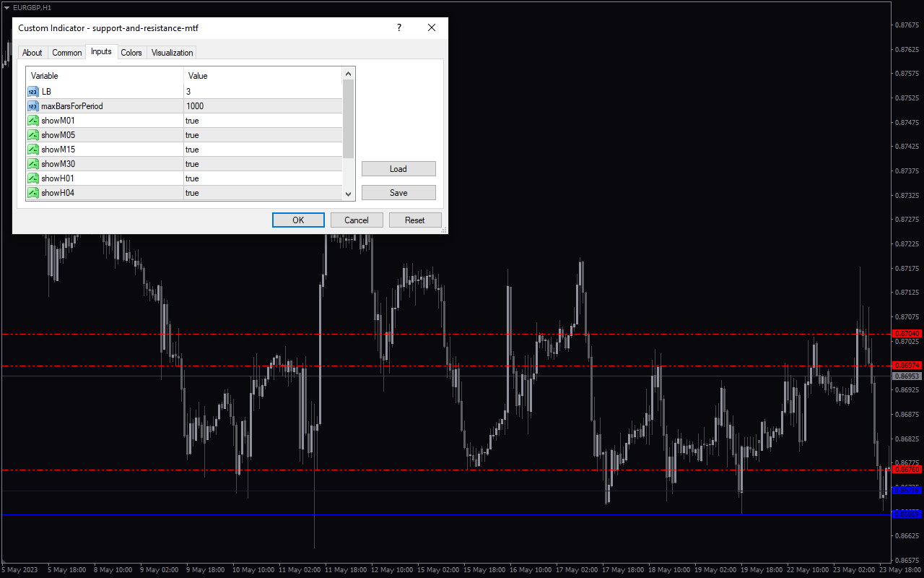Image resolution: width=924 pixels, height=578 pixels.
Task: Click the inputs list scrollbar thumb
Action: (348, 118)
